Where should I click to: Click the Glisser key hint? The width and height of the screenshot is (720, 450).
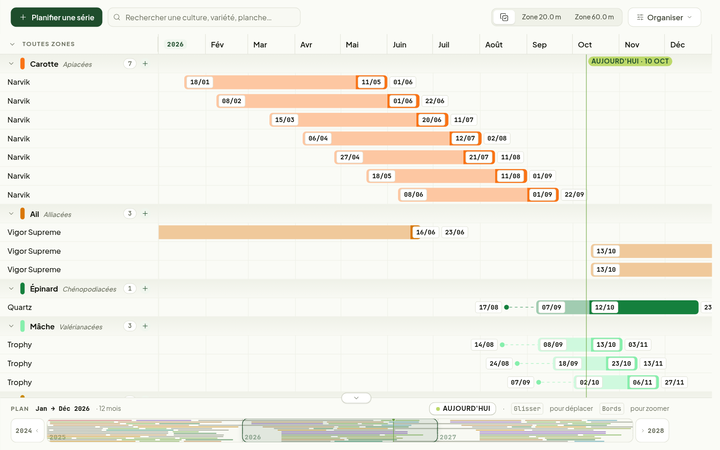(527, 409)
